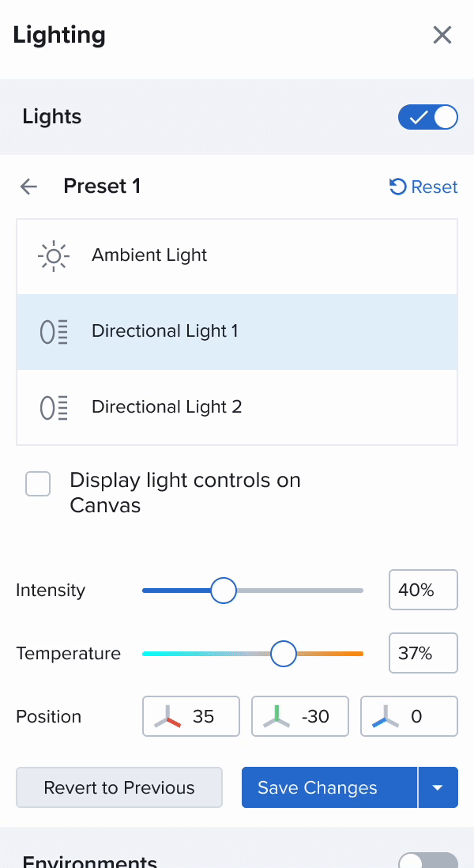The width and height of the screenshot is (474, 868).
Task: Turn off the Lights toggle
Action: (428, 117)
